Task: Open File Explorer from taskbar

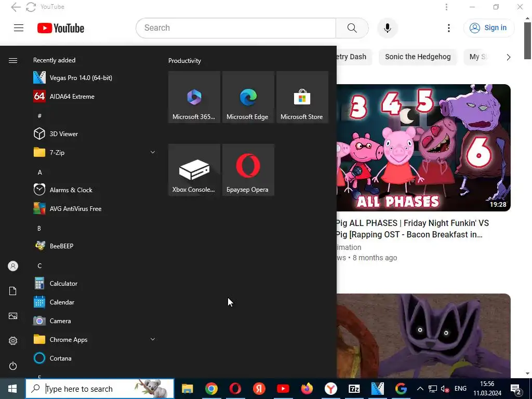Action: tap(187, 389)
